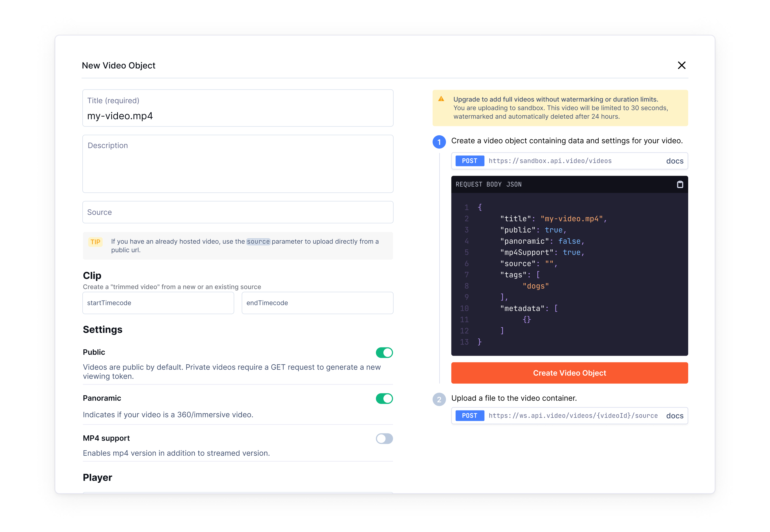Click the warning triangle icon in upgrade banner
770x532 pixels.
click(441, 99)
